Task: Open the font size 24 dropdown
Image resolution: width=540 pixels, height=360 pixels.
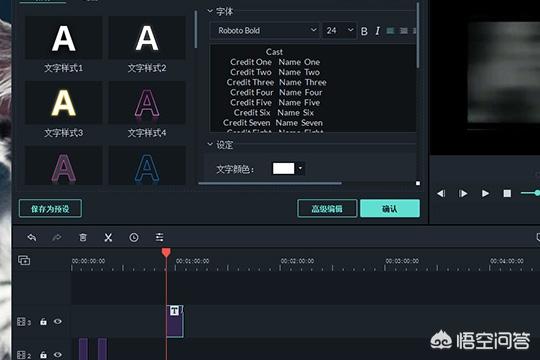Action: point(339,31)
